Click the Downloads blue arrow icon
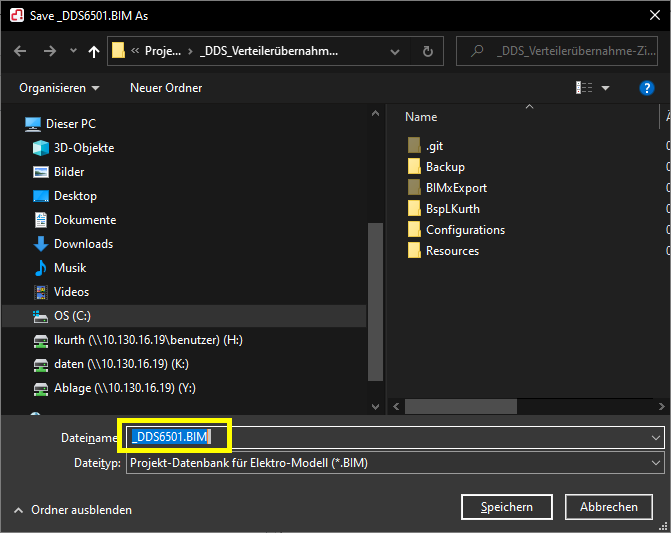Screen dimensions: 671x533 click(x=41, y=244)
